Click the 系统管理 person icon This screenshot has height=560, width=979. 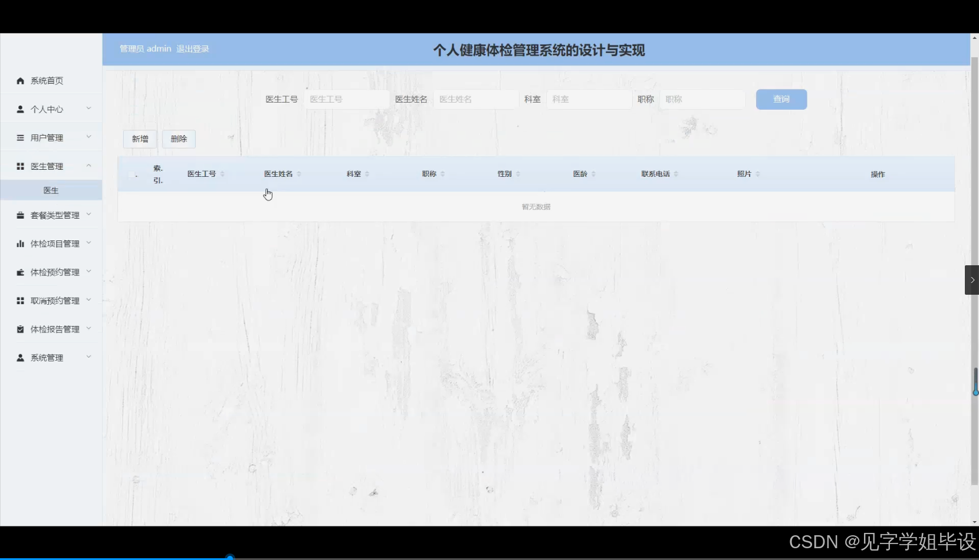pos(19,357)
